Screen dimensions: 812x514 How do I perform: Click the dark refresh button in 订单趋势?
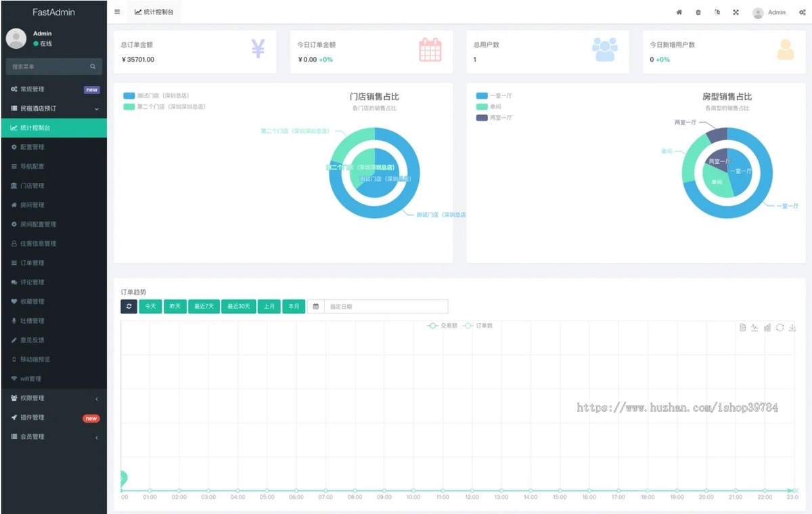[129, 307]
